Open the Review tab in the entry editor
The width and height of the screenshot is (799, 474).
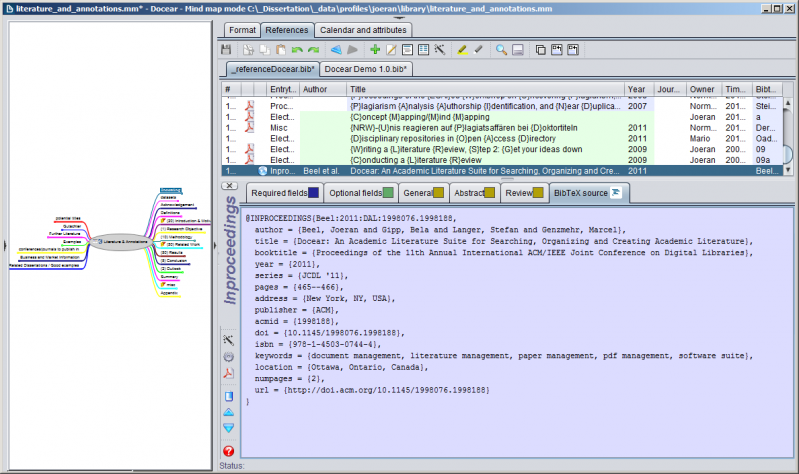pos(524,193)
